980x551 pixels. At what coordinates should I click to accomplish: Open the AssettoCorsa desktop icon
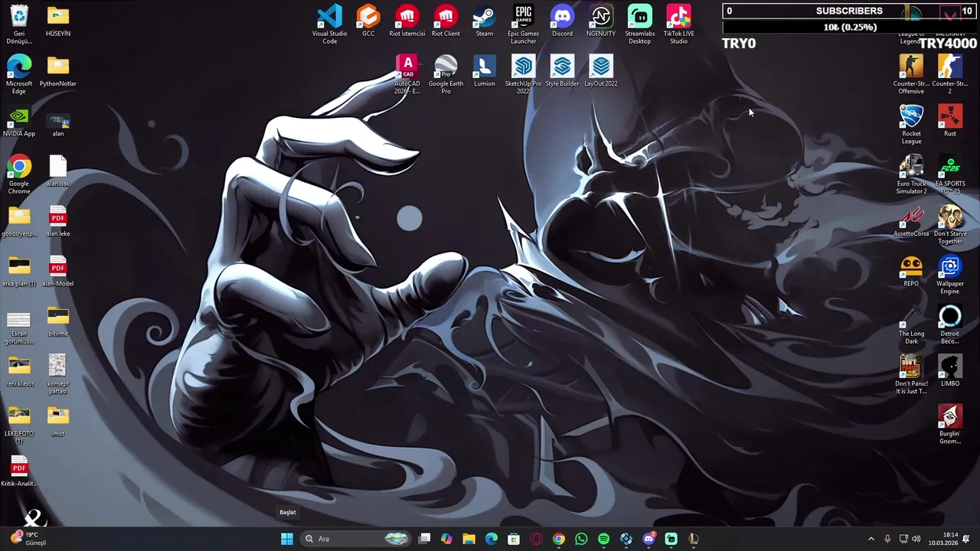pyautogui.click(x=911, y=221)
